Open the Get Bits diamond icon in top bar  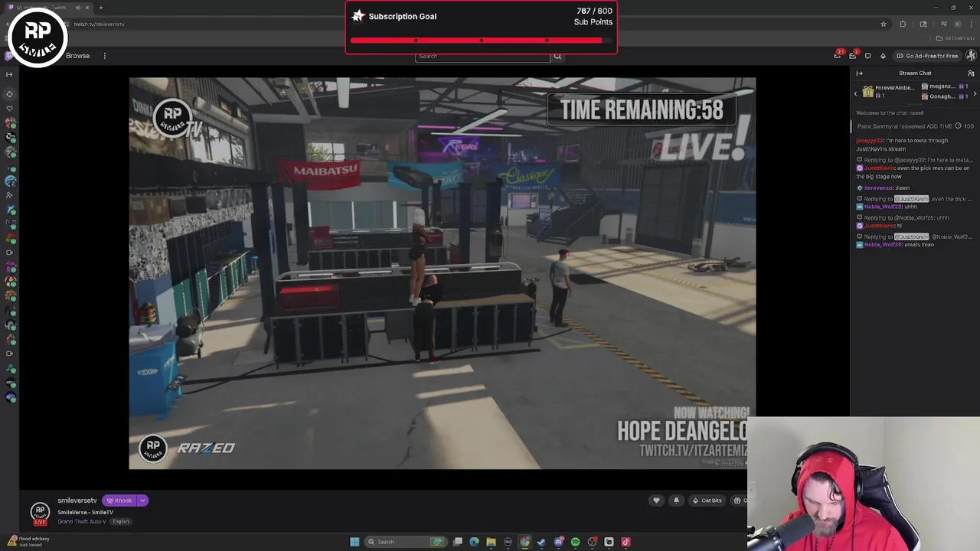point(883,56)
